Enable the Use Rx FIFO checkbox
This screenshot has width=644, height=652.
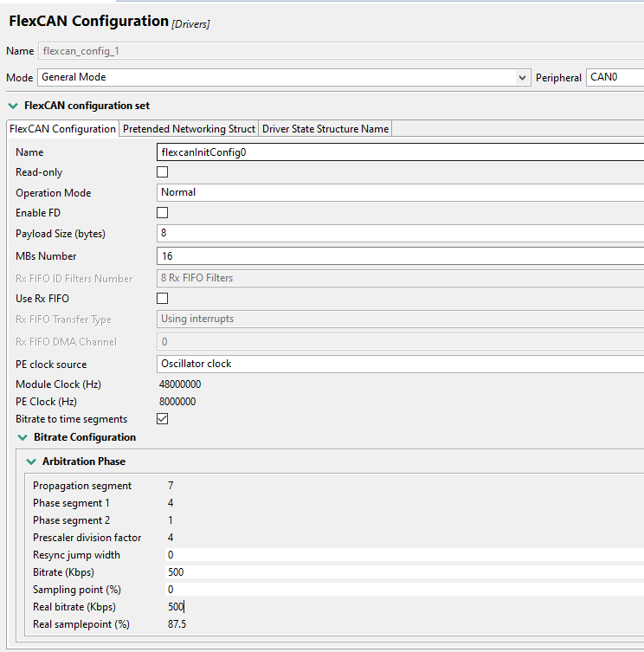(162, 299)
